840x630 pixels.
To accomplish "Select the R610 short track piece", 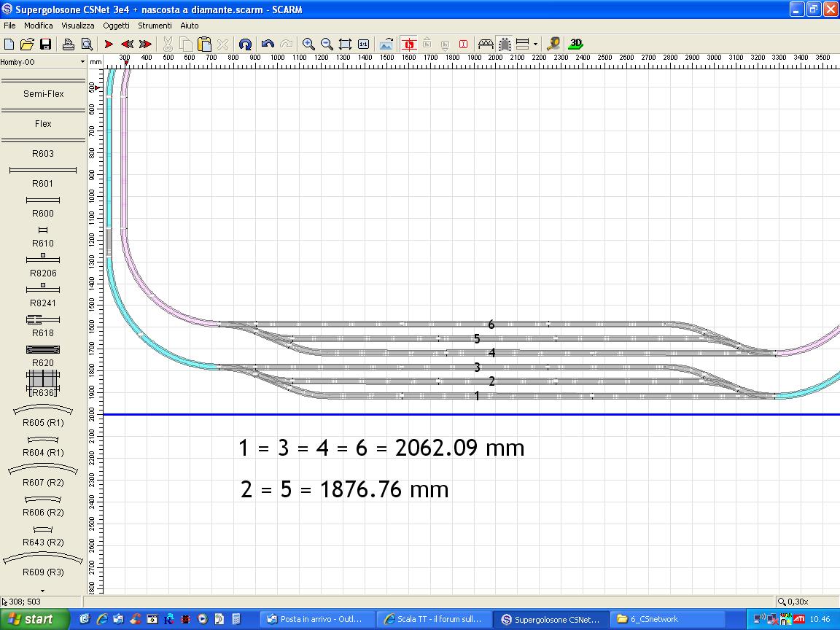I will click(43, 237).
